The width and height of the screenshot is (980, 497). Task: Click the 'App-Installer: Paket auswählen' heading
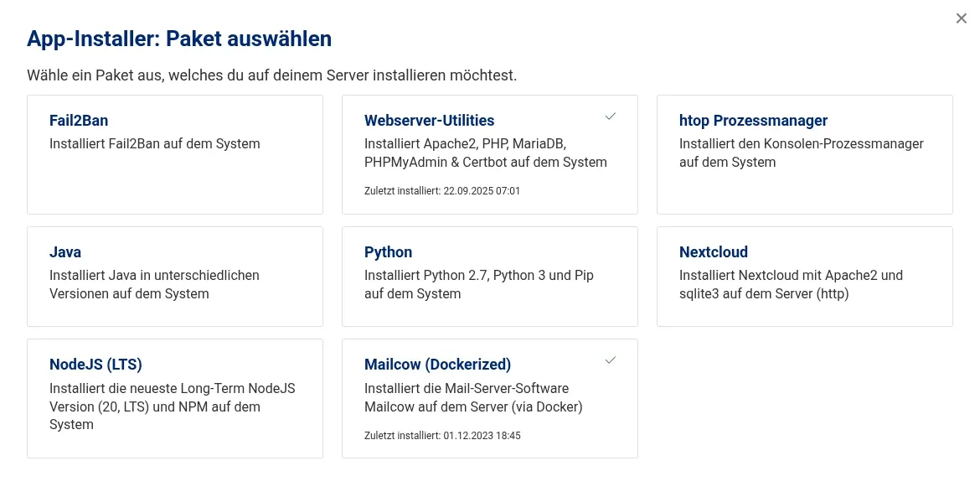point(179,39)
